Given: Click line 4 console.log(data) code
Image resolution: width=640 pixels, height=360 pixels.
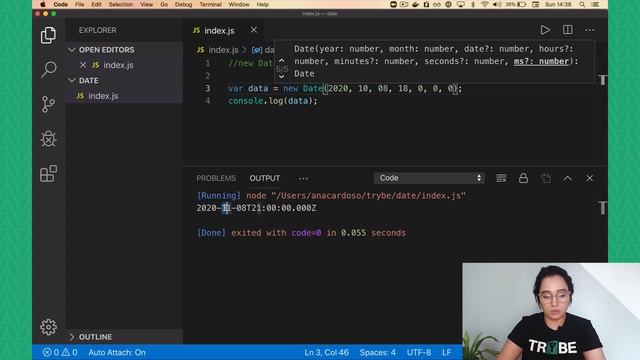Looking at the screenshot, I should [273, 101].
